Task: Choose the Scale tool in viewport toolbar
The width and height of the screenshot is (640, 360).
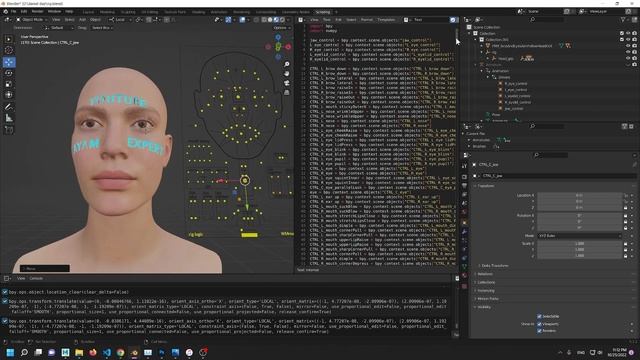Action: [x=9, y=84]
